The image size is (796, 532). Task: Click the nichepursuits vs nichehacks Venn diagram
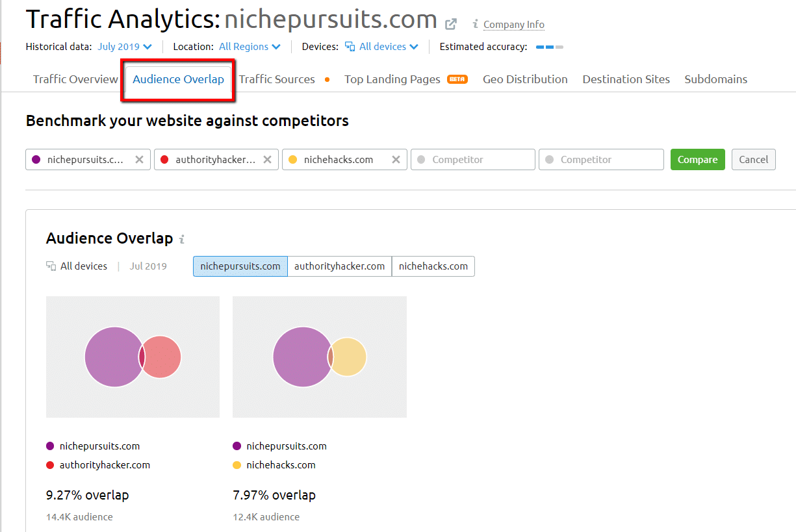[320, 357]
